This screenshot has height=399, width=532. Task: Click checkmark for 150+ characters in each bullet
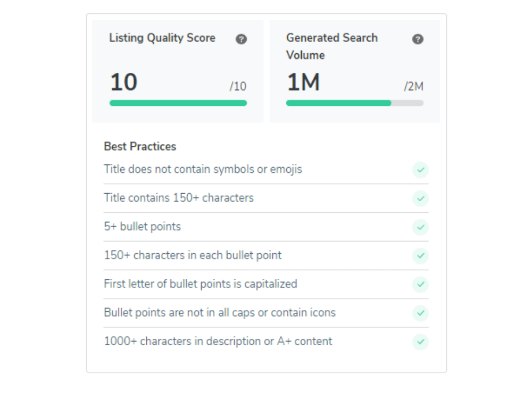420,256
